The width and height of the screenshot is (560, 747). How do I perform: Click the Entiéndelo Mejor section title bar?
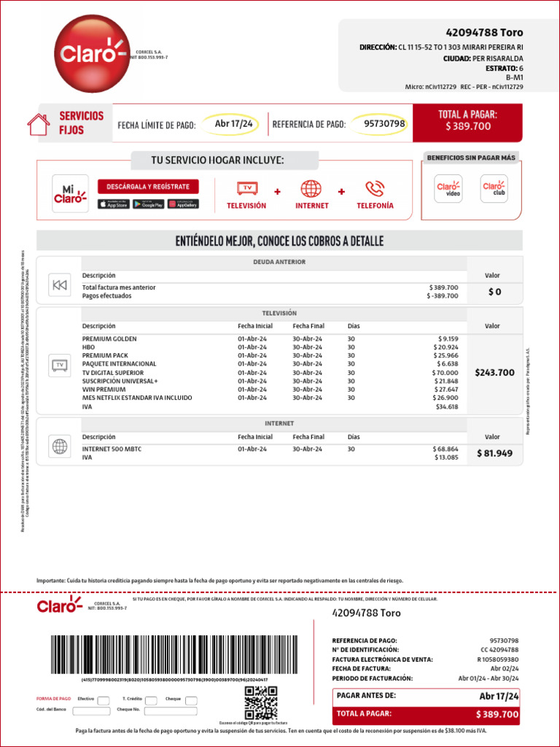[x=279, y=241]
